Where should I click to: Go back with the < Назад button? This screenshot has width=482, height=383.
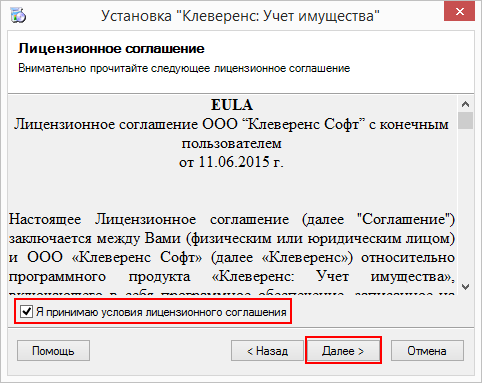point(267,351)
